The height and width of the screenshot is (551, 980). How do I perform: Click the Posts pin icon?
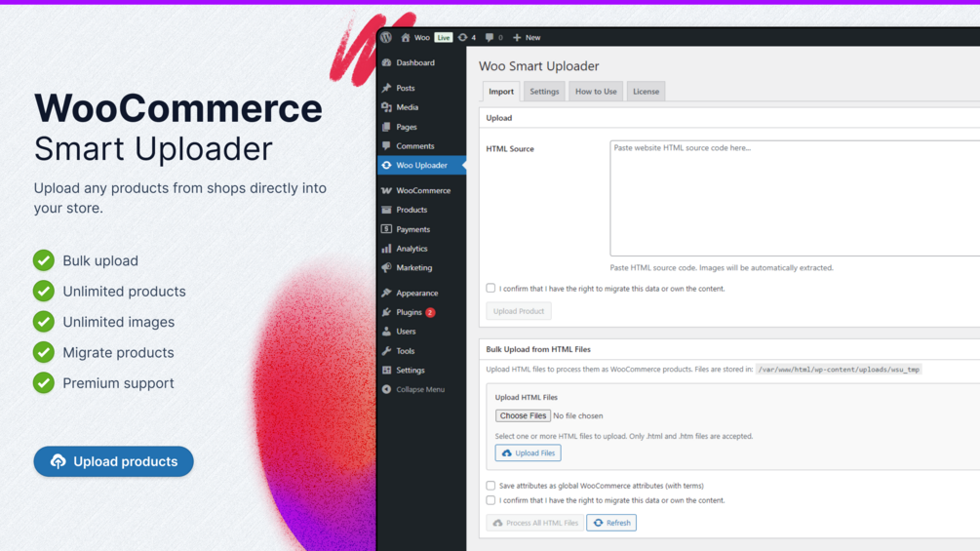[x=387, y=88]
